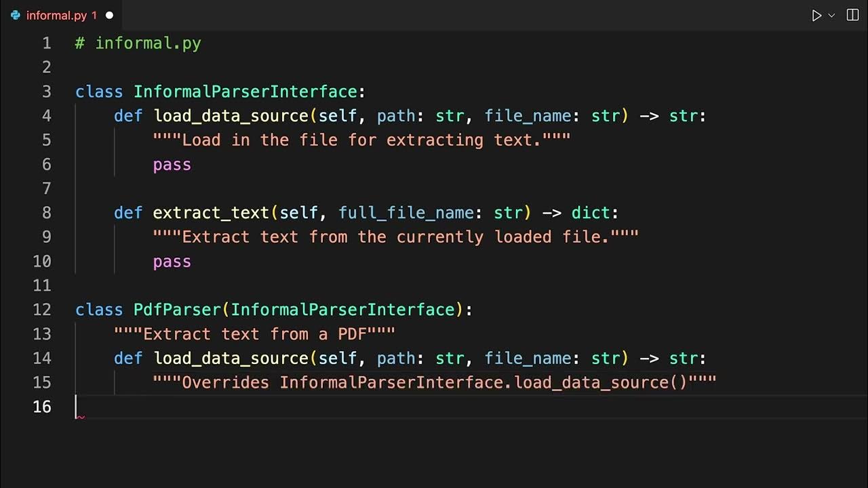Image resolution: width=868 pixels, height=488 pixels.
Task: Place cursor on InformalParserInterface class name on line 3
Action: point(245,91)
